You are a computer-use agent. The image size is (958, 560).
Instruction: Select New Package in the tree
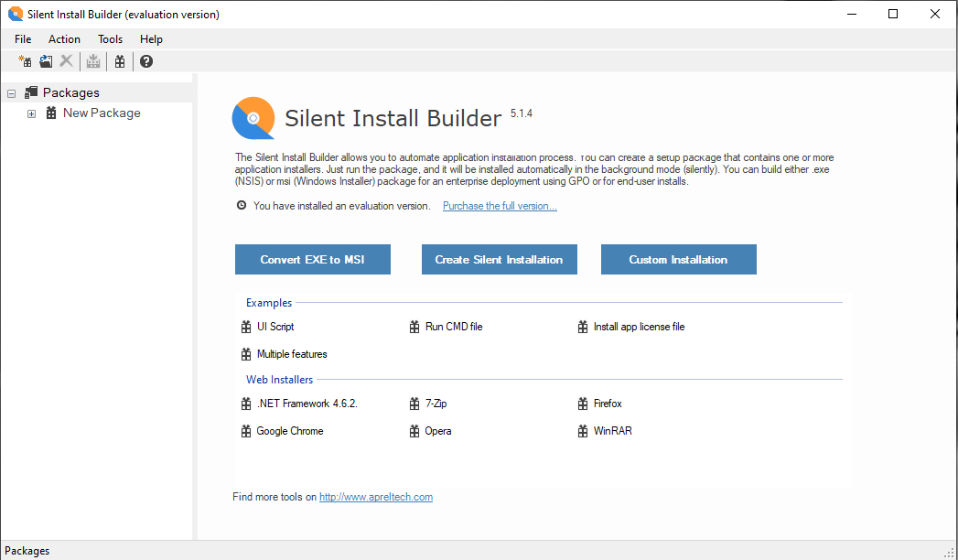pos(102,113)
